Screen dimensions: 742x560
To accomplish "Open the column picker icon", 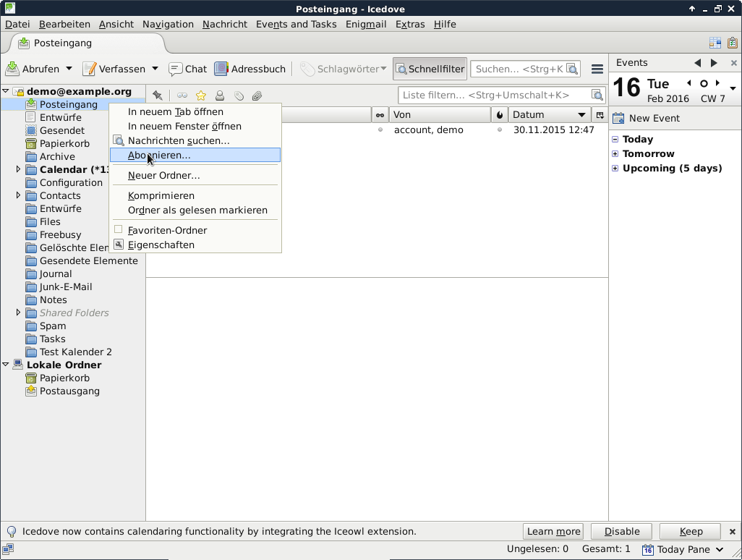I will pyautogui.click(x=600, y=115).
